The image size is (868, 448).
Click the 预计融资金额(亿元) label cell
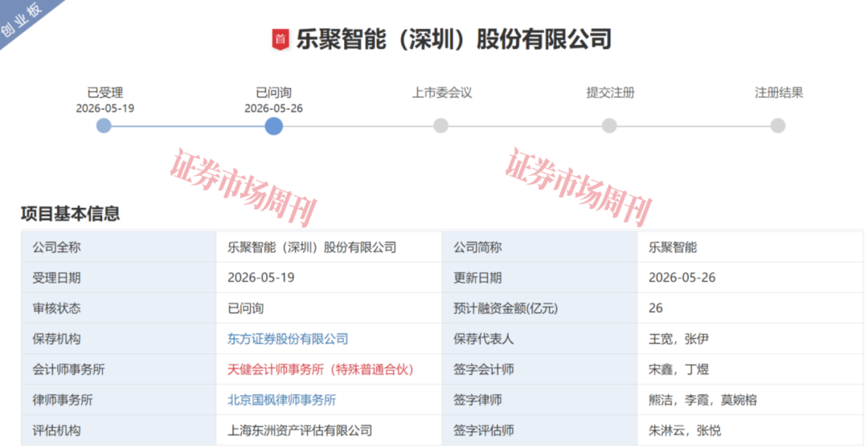540,308
